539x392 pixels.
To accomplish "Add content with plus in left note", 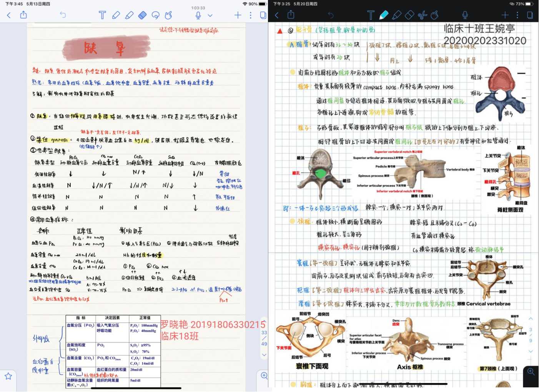I will pyautogui.click(x=238, y=15).
